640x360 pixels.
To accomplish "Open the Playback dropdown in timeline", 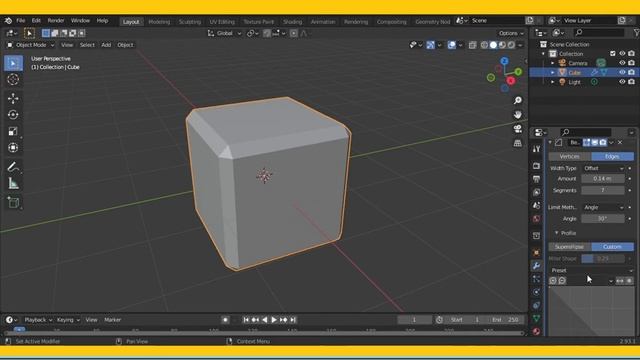I will tap(38, 320).
